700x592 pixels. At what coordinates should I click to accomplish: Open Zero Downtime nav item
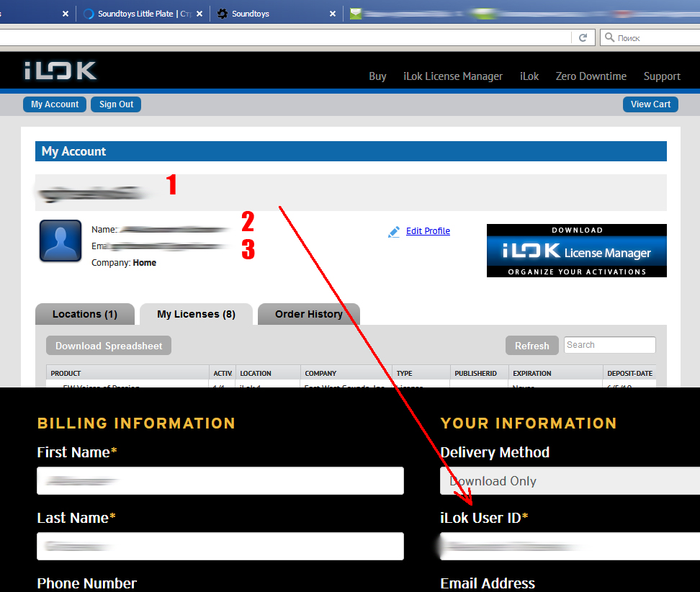(x=591, y=76)
